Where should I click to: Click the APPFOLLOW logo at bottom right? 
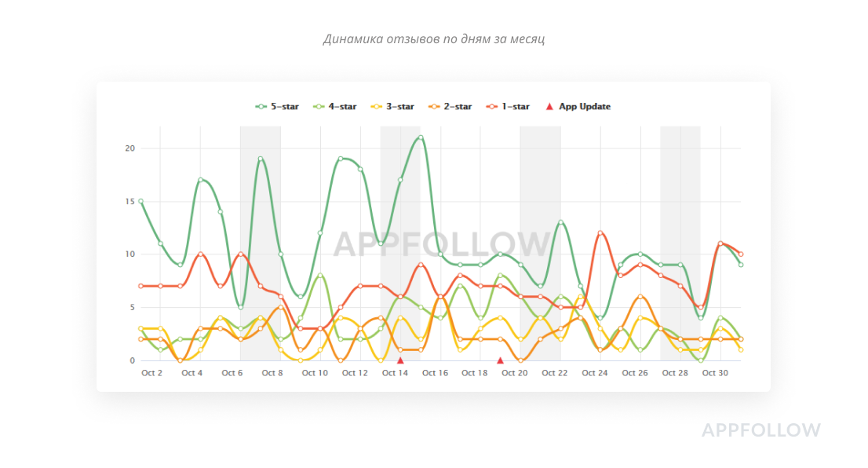[760, 430]
